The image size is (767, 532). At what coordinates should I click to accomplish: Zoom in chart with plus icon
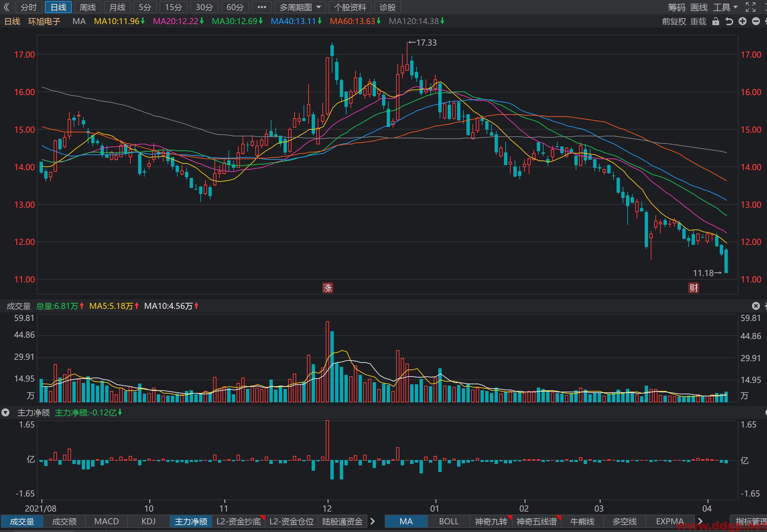tap(743, 21)
